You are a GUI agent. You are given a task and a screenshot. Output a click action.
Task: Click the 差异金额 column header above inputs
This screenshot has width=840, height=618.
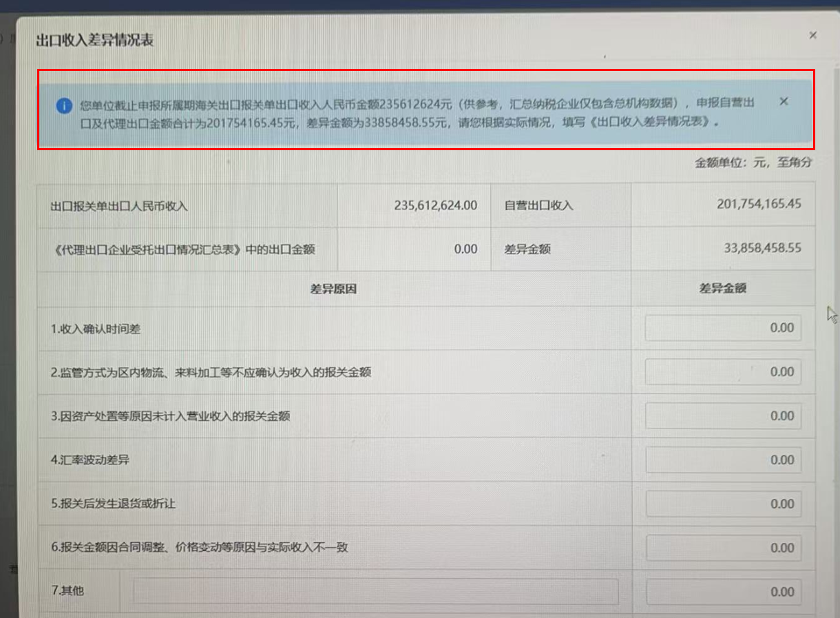click(722, 289)
